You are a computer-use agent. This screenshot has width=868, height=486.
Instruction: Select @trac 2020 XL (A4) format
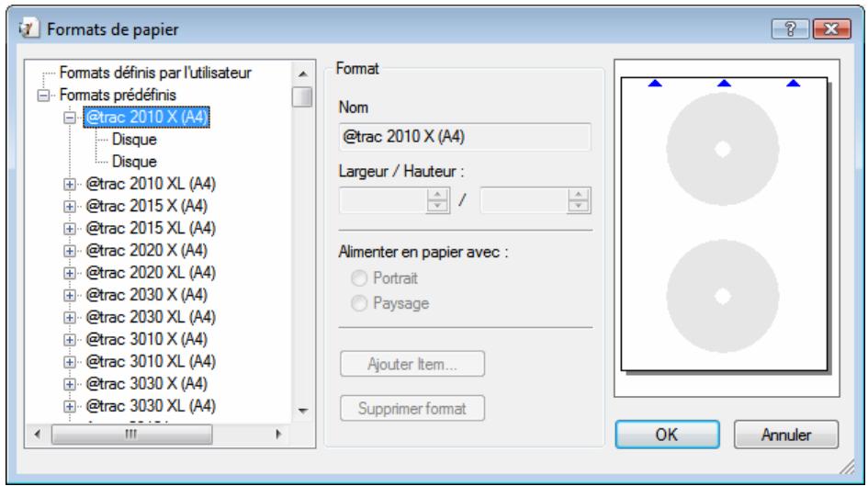tap(151, 272)
